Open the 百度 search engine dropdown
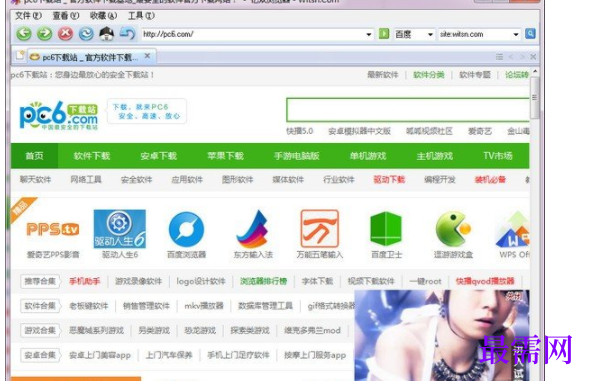The width and height of the screenshot is (591, 381). [430, 34]
